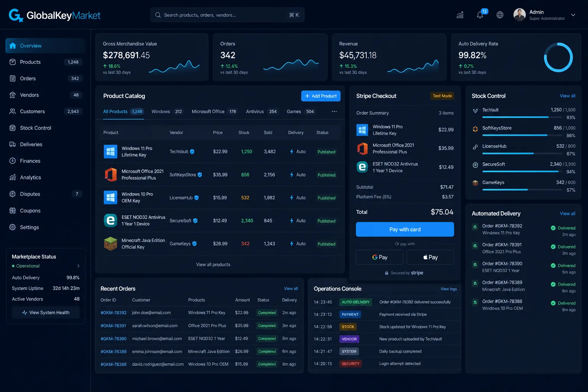
Task: Click the Pay with card button
Action: [x=405, y=229]
